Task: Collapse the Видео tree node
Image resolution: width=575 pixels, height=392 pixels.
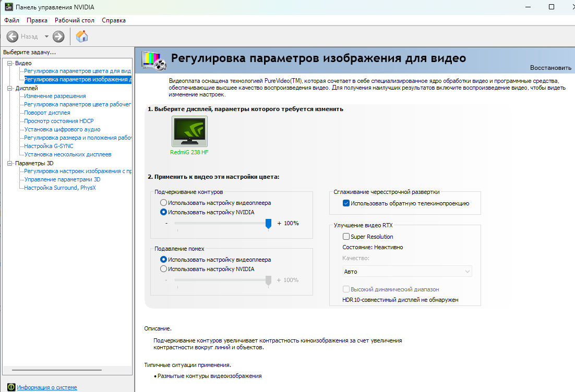Action: coord(10,63)
